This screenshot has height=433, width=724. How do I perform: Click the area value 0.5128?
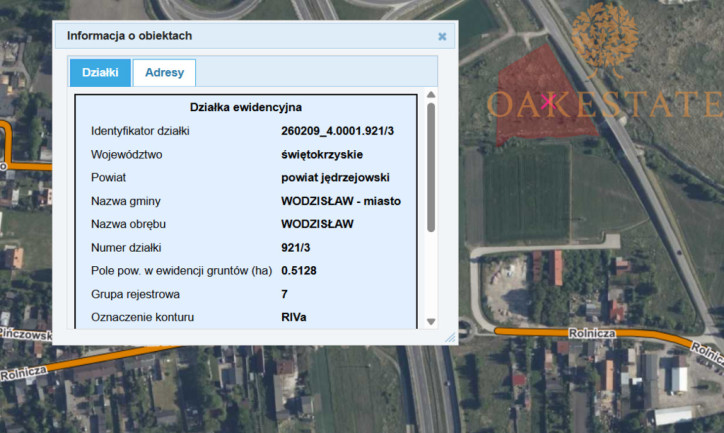(299, 271)
